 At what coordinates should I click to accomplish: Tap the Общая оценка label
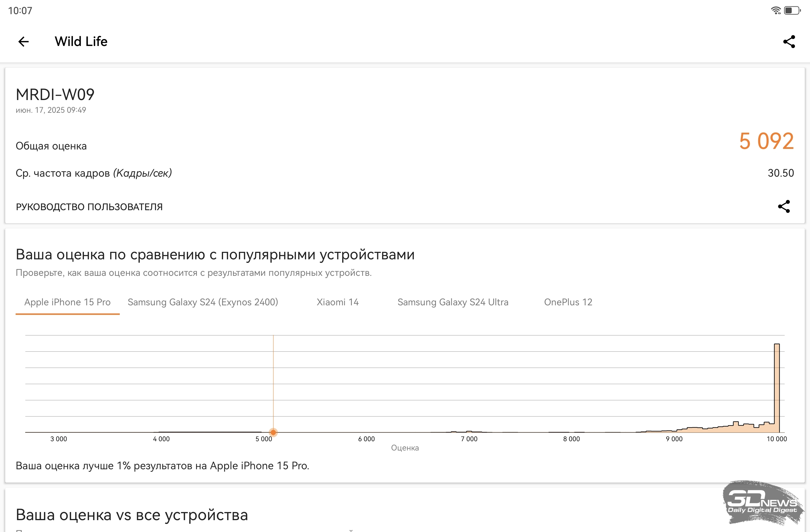[51, 146]
